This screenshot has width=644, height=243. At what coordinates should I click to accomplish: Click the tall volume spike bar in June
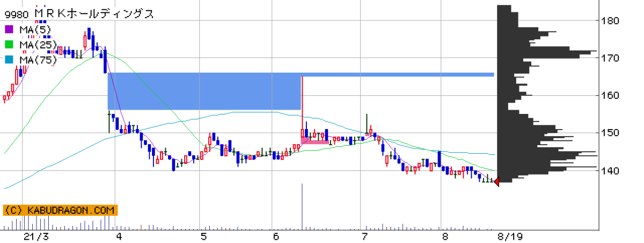pos(302,206)
